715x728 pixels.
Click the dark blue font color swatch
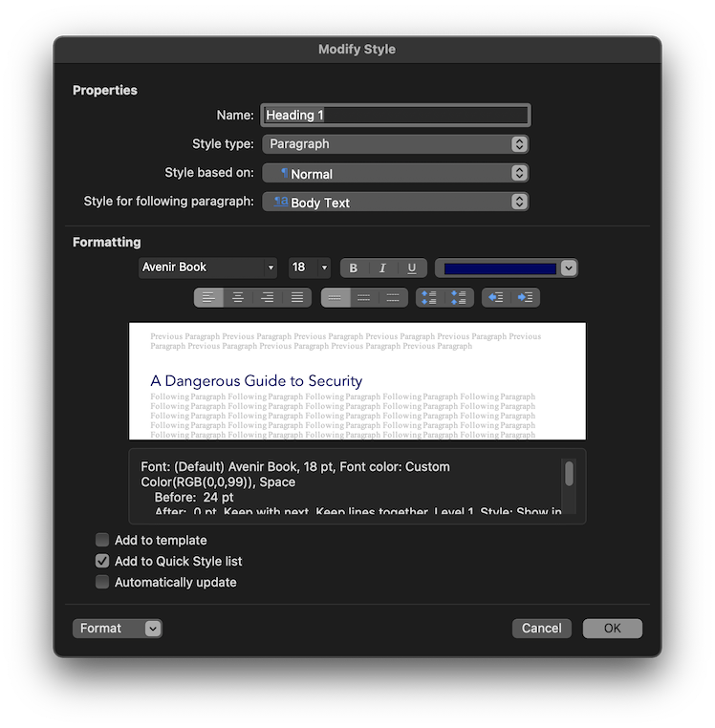(497, 268)
